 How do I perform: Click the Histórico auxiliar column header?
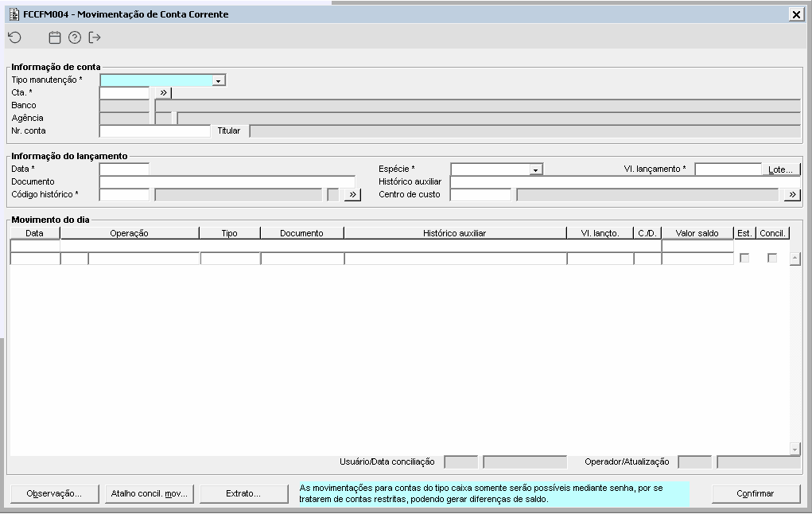(455, 233)
